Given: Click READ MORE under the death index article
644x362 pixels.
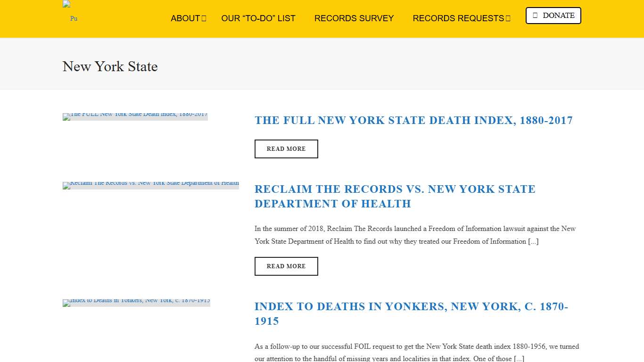Looking at the screenshot, I should click(286, 148).
